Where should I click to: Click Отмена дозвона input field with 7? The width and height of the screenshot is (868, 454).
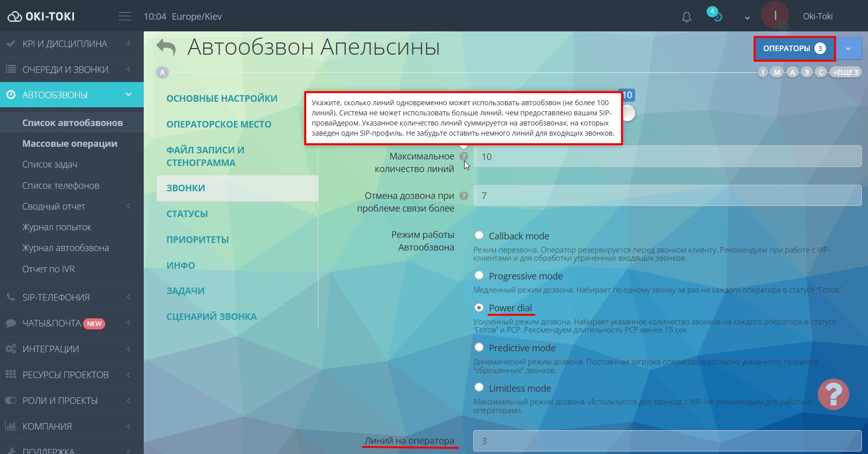667,195
